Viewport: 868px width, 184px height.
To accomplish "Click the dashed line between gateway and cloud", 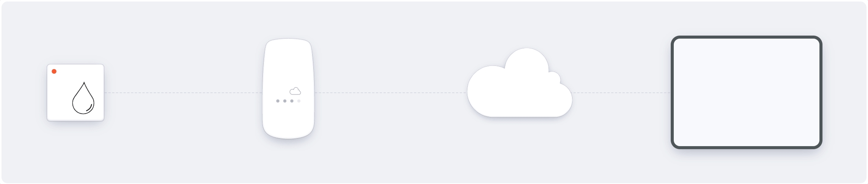I will [x=391, y=93].
